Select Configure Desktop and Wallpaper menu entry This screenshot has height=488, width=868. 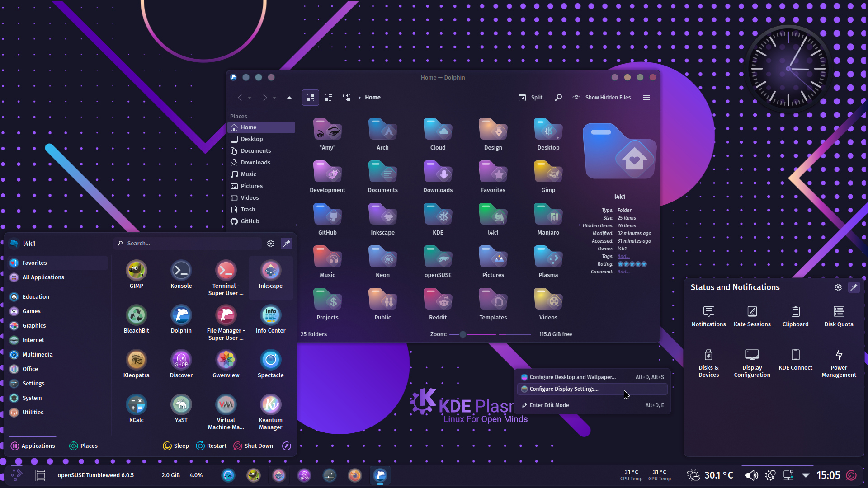[x=592, y=377]
